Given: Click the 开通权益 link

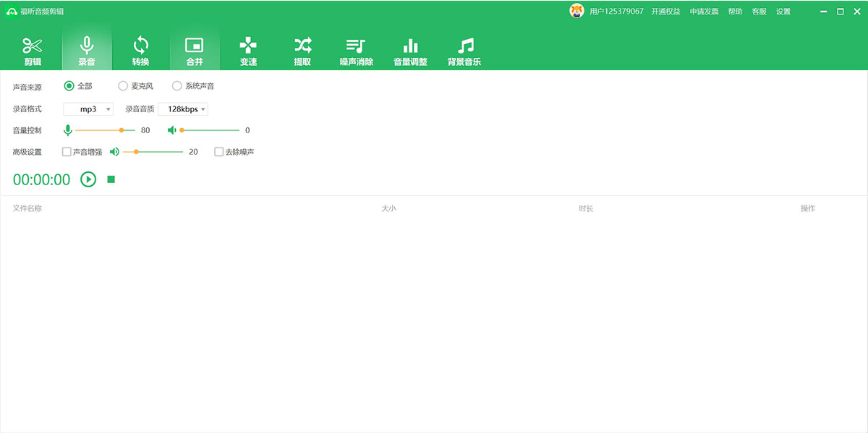Looking at the screenshot, I should coord(665,12).
